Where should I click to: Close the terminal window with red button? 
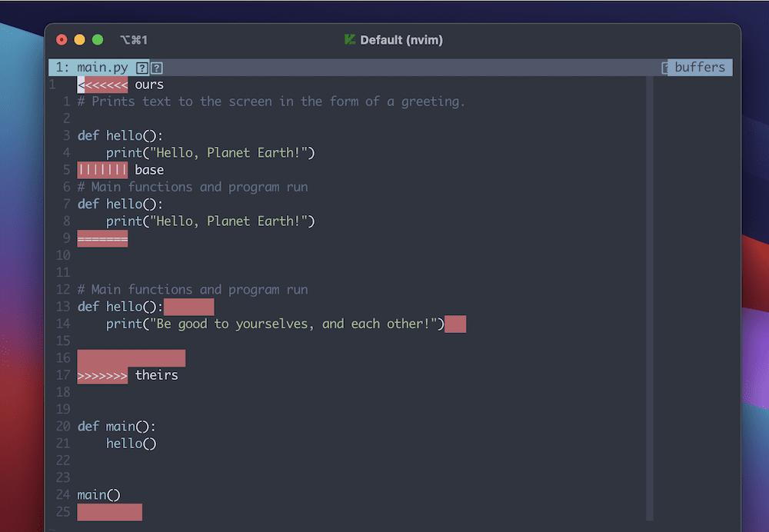pyautogui.click(x=62, y=40)
